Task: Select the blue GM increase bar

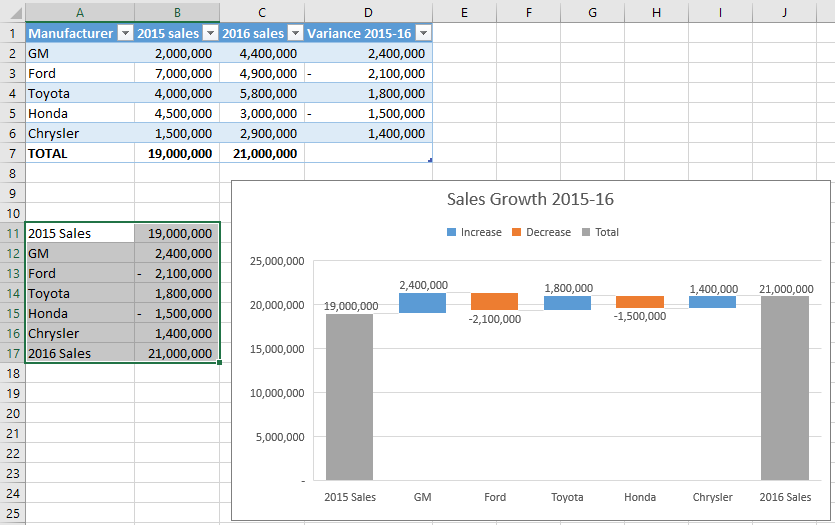Action: [422, 303]
